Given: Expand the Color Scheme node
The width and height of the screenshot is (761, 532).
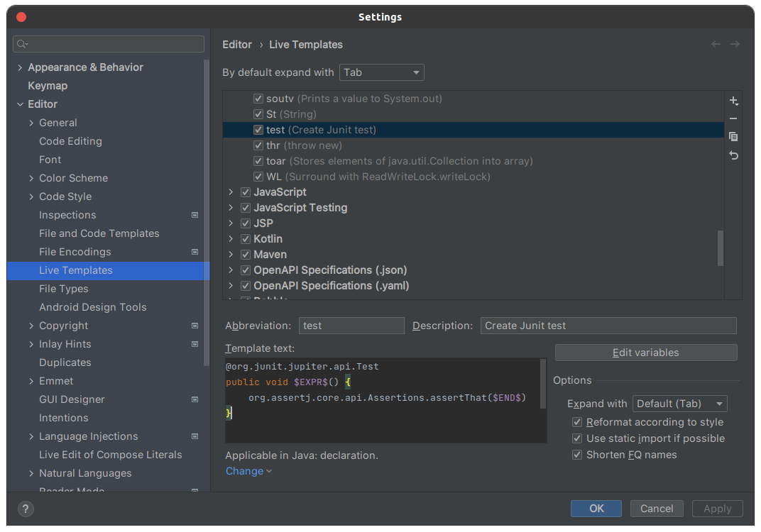Looking at the screenshot, I should point(31,178).
